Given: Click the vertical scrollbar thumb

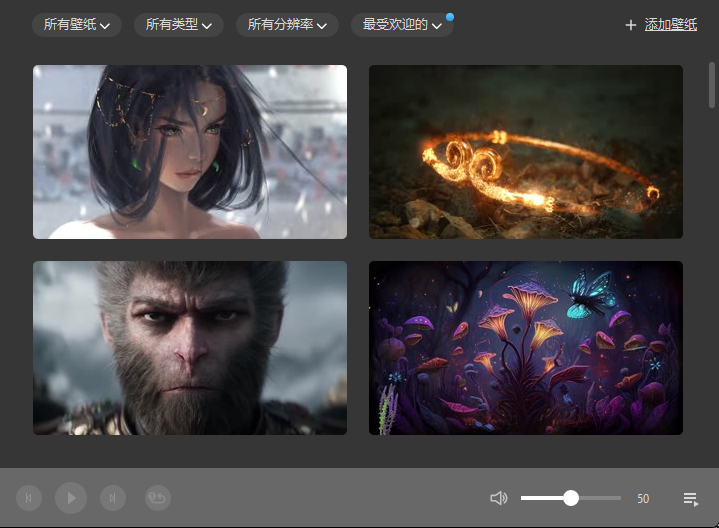Looking at the screenshot, I should pyautogui.click(x=712, y=85).
